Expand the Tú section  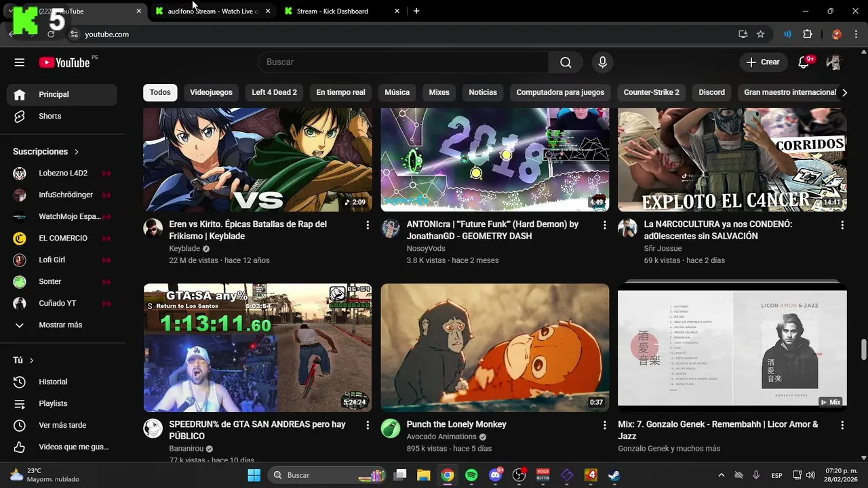pyautogui.click(x=24, y=360)
